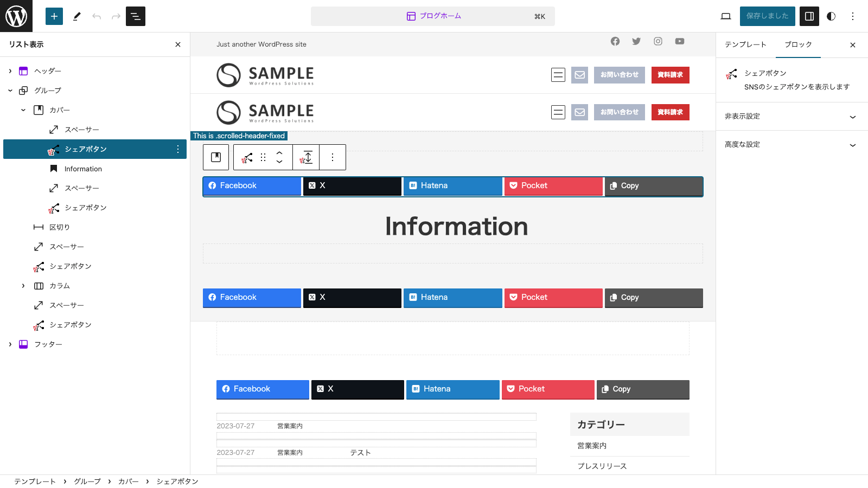
Task: Click Pocket in the selected share block
Action: point(553,186)
